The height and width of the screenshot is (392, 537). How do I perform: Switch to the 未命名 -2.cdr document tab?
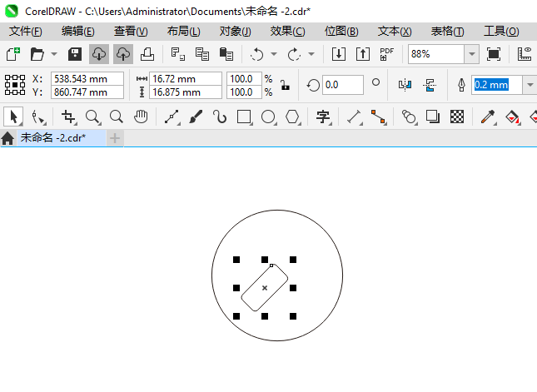click(x=62, y=138)
